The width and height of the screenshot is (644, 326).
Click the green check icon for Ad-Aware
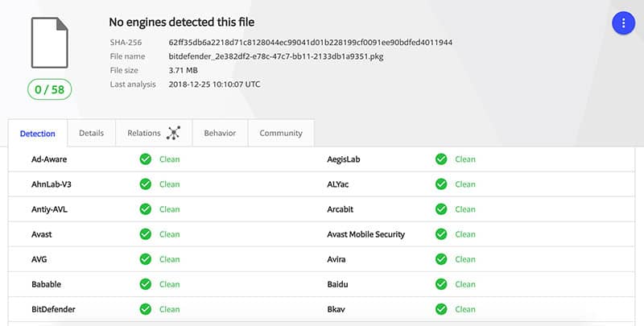coord(146,159)
